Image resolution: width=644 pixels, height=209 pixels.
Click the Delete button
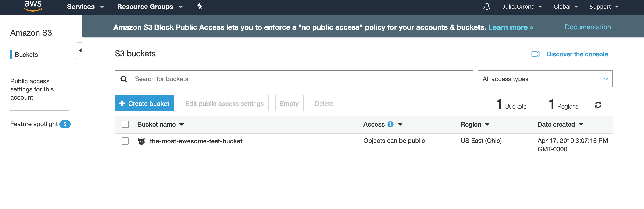point(324,103)
